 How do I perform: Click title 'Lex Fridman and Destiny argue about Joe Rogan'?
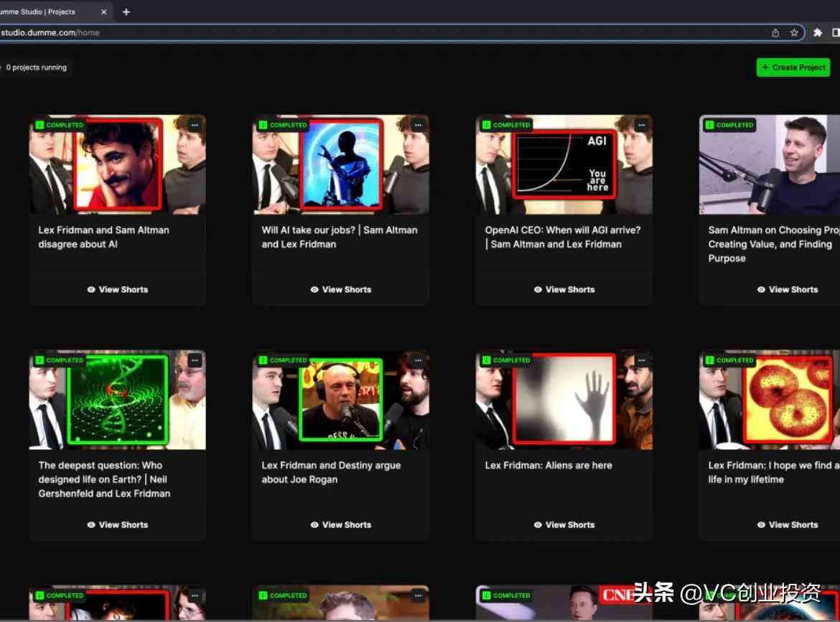point(331,473)
